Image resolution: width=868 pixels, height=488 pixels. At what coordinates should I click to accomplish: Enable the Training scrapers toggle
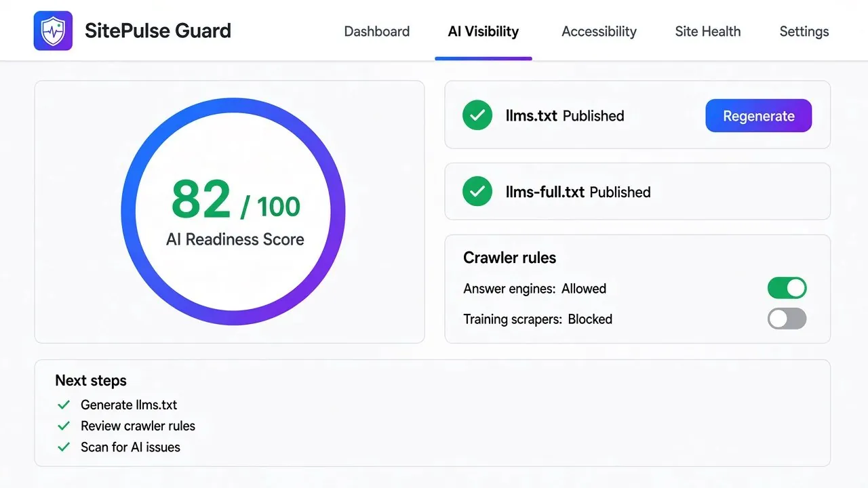(787, 319)
